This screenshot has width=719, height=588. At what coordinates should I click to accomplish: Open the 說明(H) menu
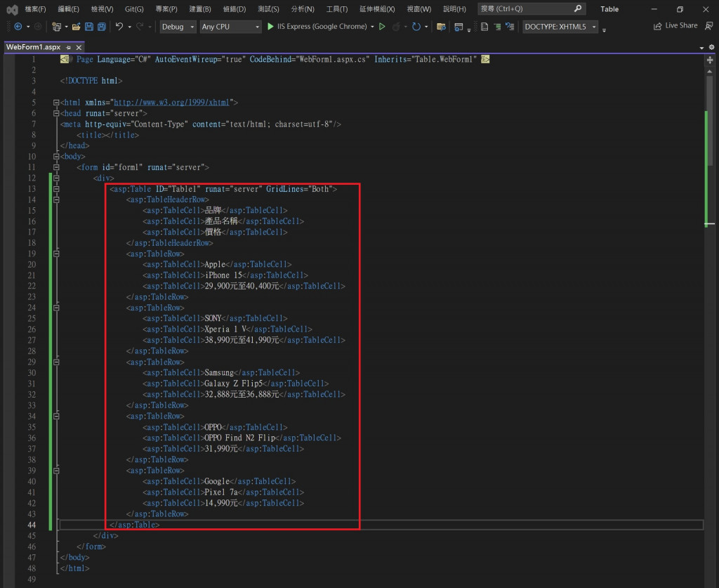[454, 8]
